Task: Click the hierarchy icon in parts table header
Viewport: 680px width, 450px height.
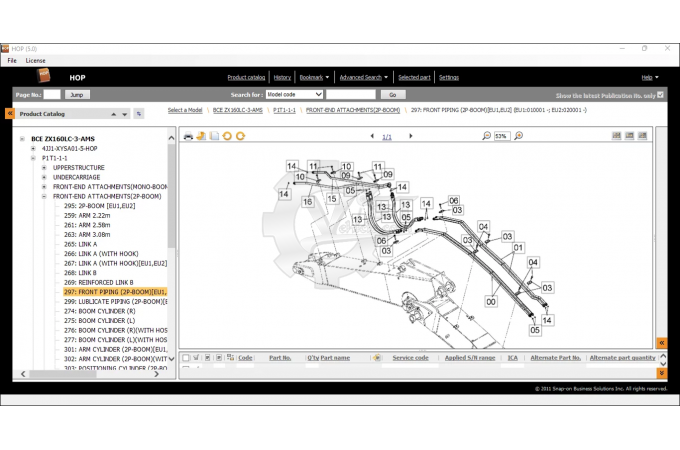Action: tap(230, 358)
